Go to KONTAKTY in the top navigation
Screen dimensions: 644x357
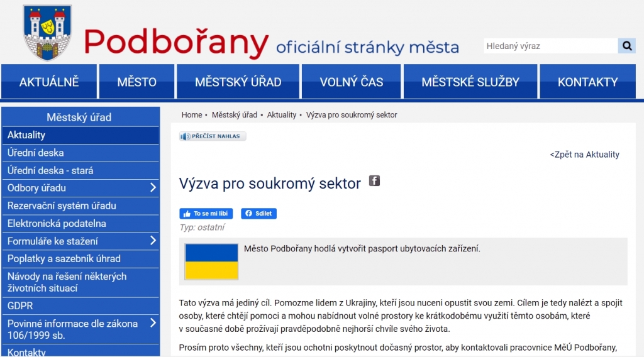pyautogui.click(x=587, y=82)
